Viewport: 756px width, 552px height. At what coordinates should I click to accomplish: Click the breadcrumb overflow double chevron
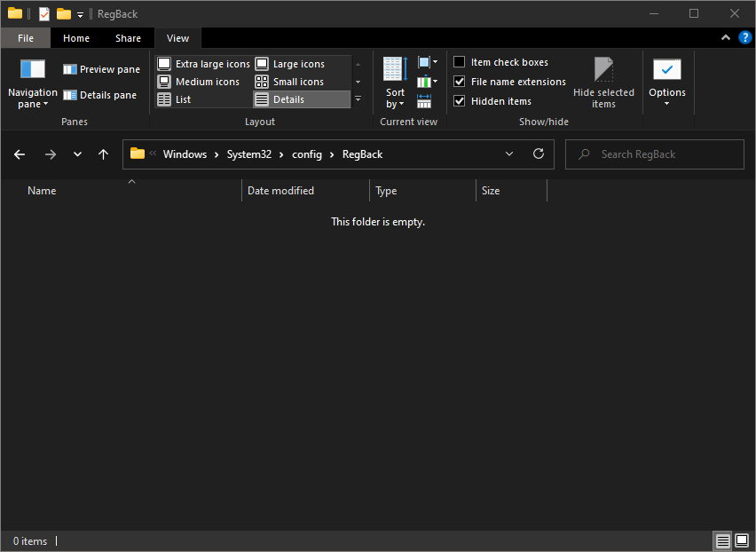tap(153, 154)
